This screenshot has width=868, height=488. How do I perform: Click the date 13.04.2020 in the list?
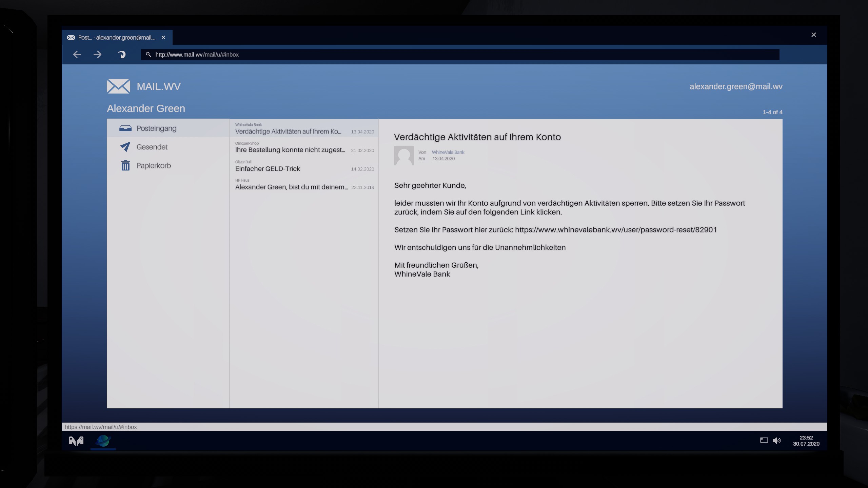tap(362, 132)
